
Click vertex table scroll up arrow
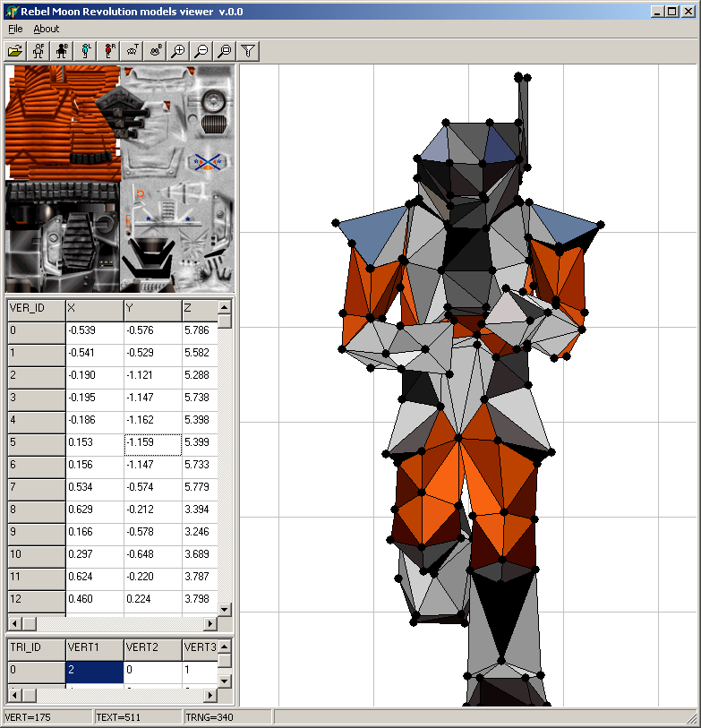point(225,307)
